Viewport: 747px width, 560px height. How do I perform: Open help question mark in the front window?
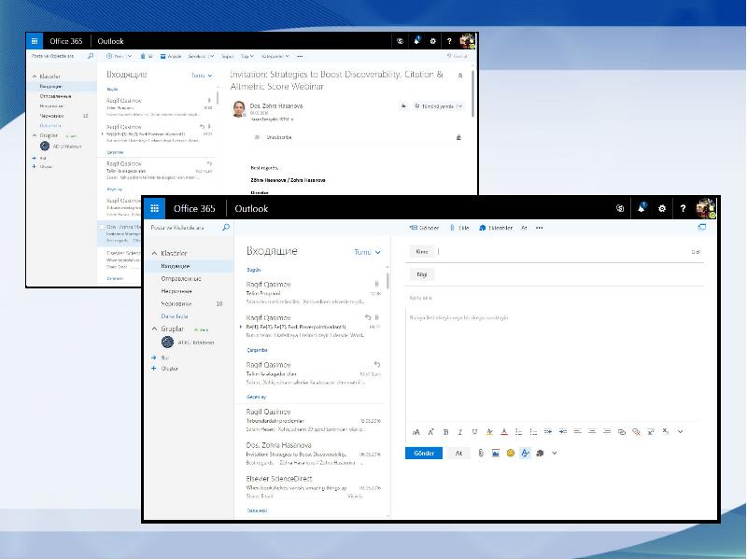(x=683, y=208)
